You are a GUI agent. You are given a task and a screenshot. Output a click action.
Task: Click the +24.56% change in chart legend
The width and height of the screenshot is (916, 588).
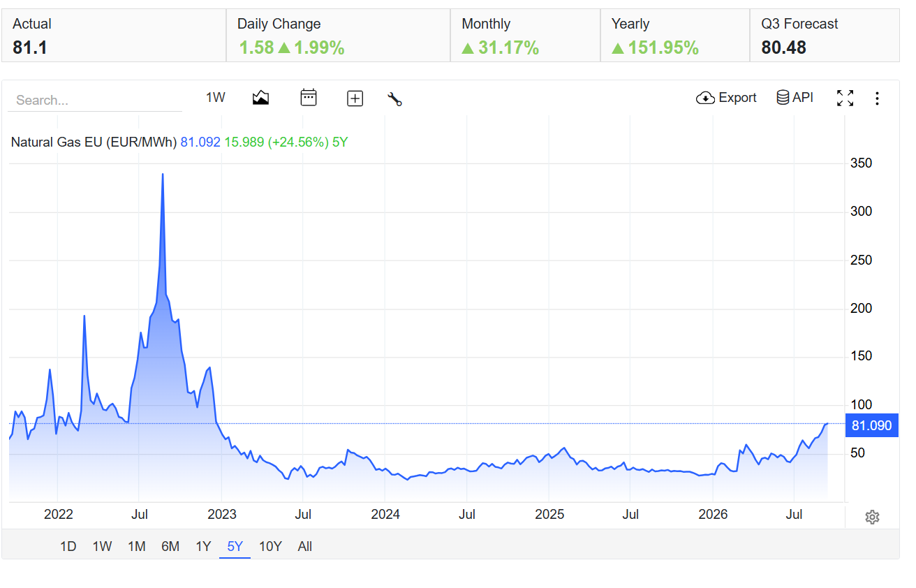pyautogui.click(x=298, y=142)
